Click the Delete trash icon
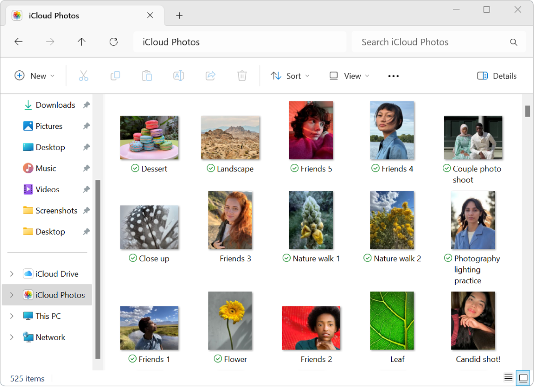 pos(242,76)
